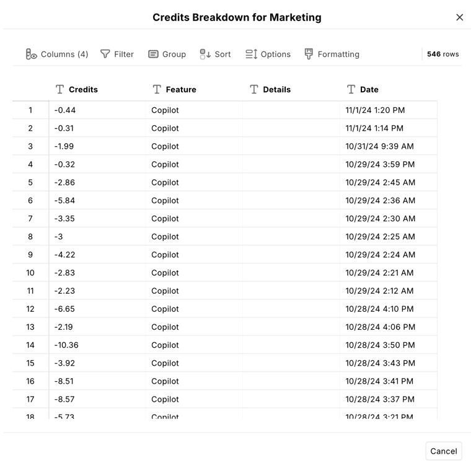Click the text type icon beside Date
The height and width of the screenshot is (476, 476).
351,89
